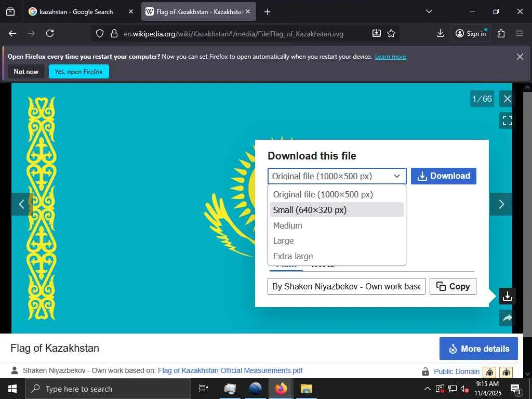Click the Wikipedia URL address field
Viewport: 532px width, 399px height.
pos(233,34)
